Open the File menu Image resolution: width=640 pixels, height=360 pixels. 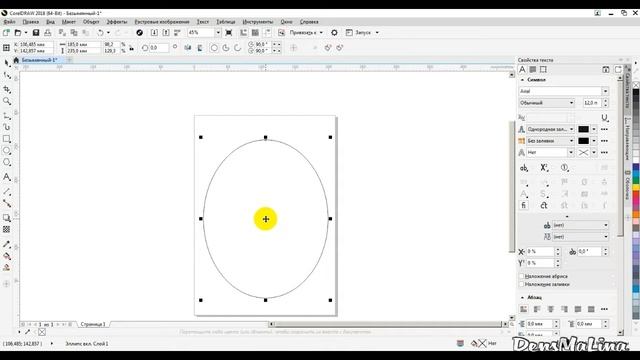coord(9,22)
